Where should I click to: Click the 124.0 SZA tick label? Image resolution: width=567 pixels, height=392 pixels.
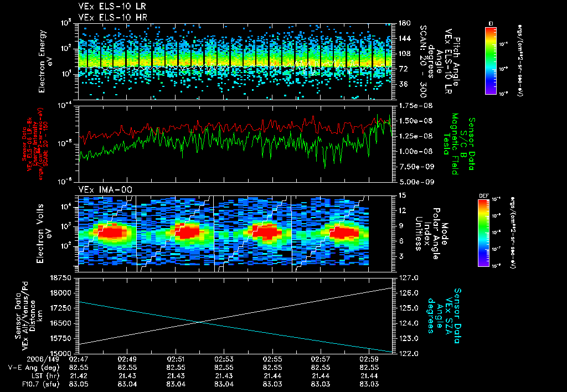click(x=408, y=323)
